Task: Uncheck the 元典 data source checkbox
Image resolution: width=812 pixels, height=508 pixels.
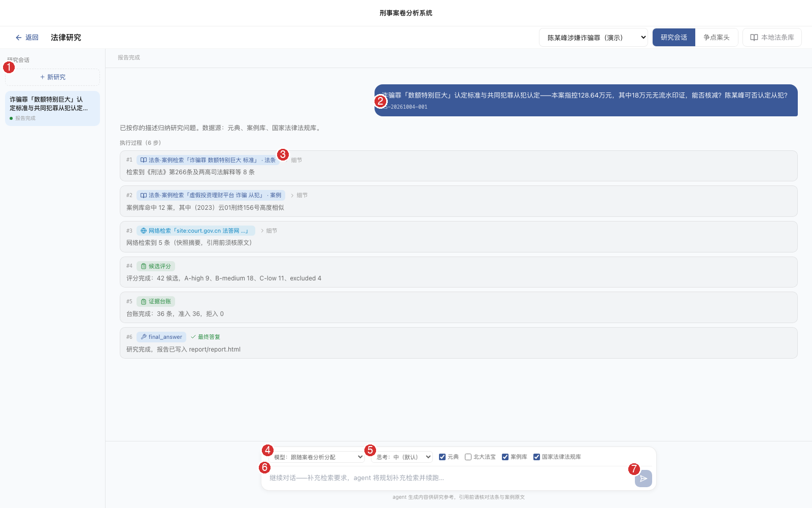Action: pyautogui.click(x=442, y=457)
